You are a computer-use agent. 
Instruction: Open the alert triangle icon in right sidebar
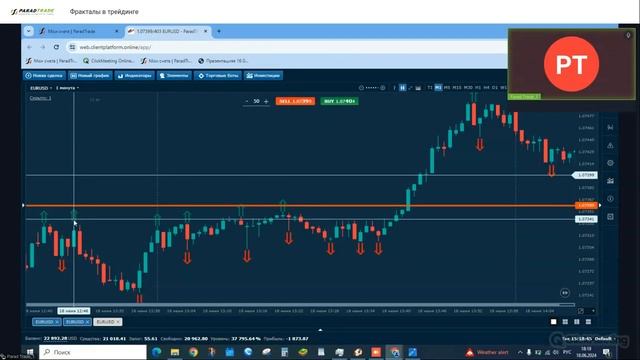[610, 145]
